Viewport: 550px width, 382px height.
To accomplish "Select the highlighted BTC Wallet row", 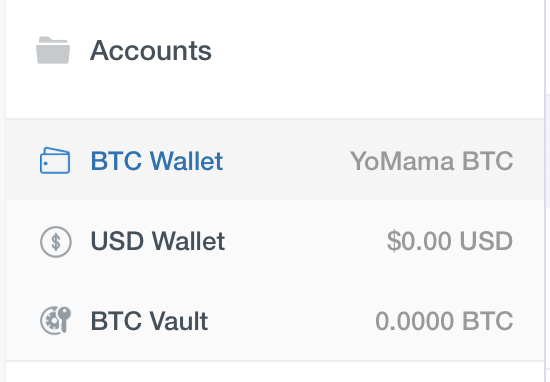I will tap(275, 160).
